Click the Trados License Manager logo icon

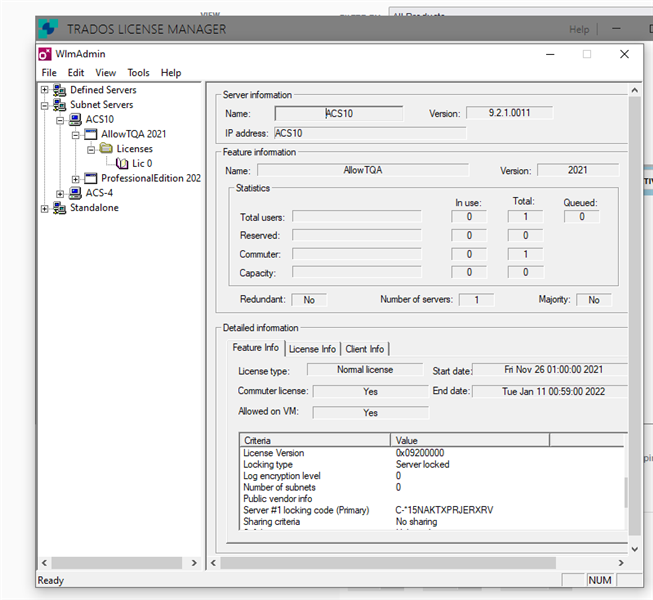click(48, 29)
